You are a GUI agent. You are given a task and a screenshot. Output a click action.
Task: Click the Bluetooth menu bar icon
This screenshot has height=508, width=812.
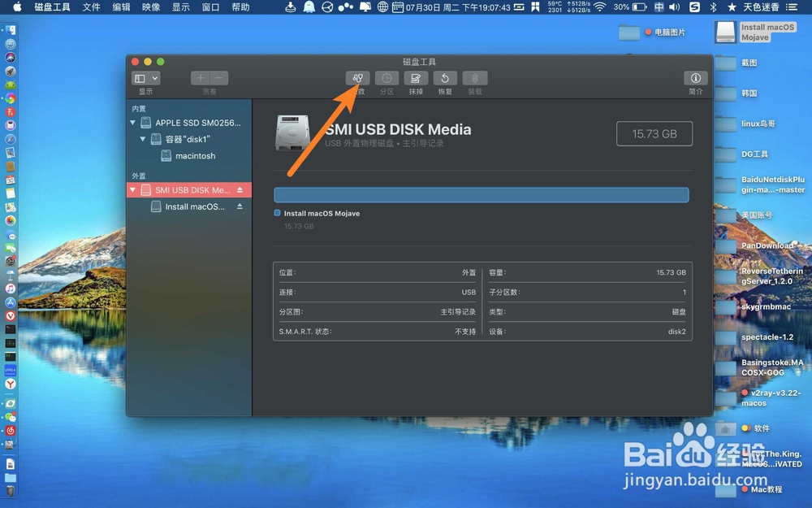[x=713, y=7]
